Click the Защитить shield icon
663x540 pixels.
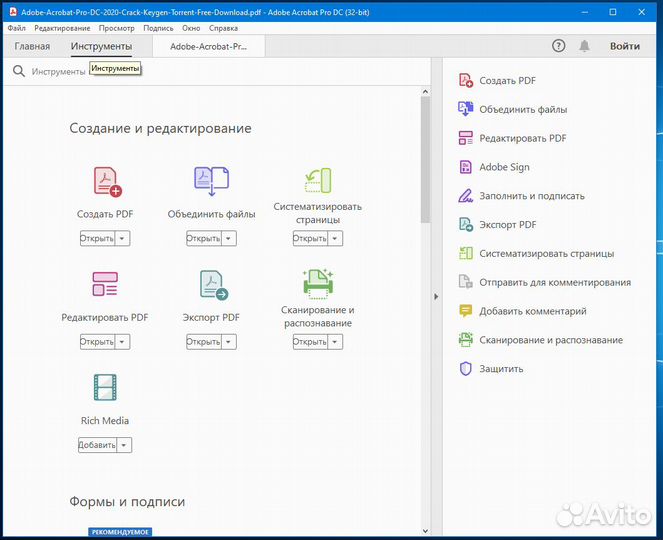tap(466, 368)
